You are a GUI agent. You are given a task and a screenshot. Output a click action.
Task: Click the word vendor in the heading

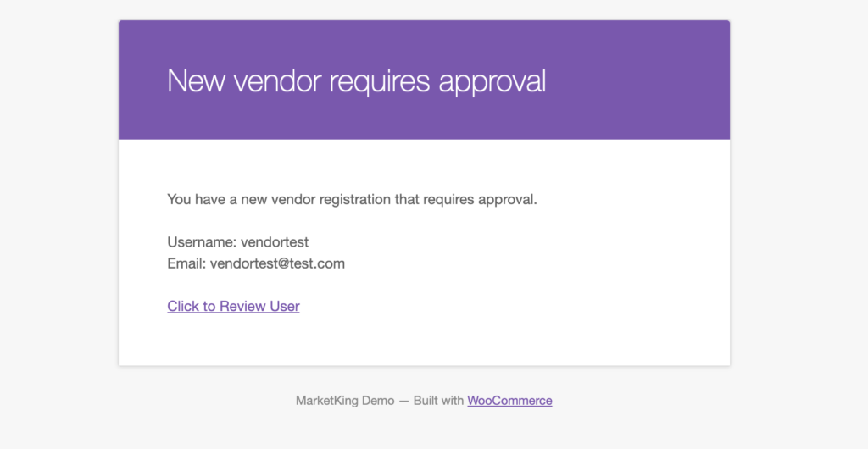tap(277, 80)
